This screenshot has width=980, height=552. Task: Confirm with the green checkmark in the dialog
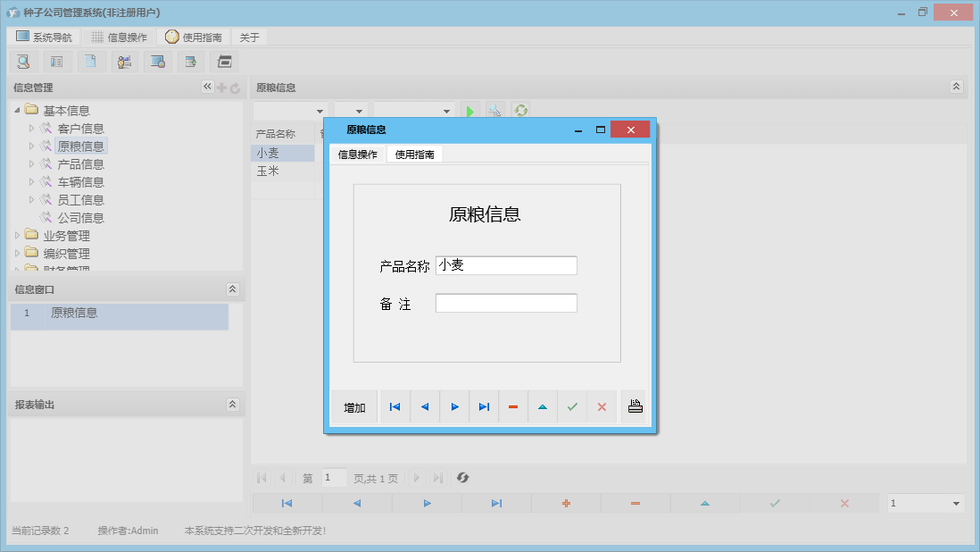(x=572, y=406)
